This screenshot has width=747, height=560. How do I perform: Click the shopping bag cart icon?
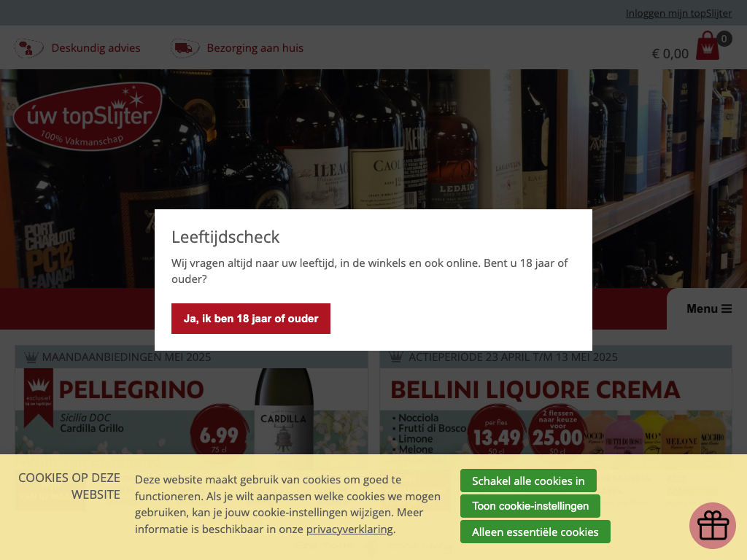(x=708, y=46)
